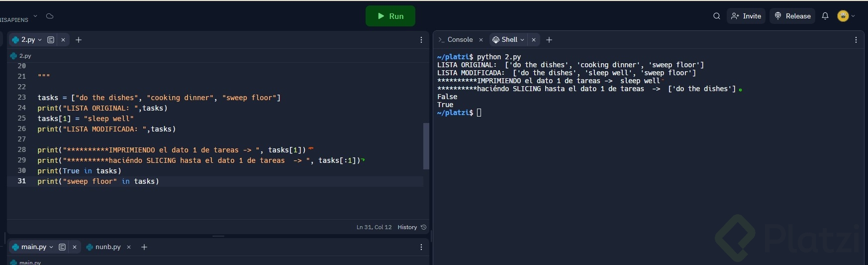Viewport: 868px width, 265px height.
Task: Expand the Shell tab dropdown chevron
Action: click(x=522, y=40)
